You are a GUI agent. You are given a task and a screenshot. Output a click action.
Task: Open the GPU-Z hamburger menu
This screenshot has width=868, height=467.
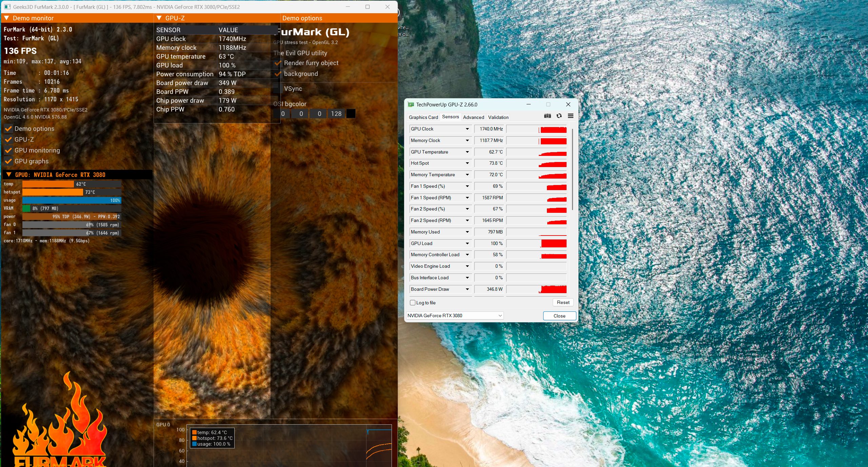click(x=571, y=116)
